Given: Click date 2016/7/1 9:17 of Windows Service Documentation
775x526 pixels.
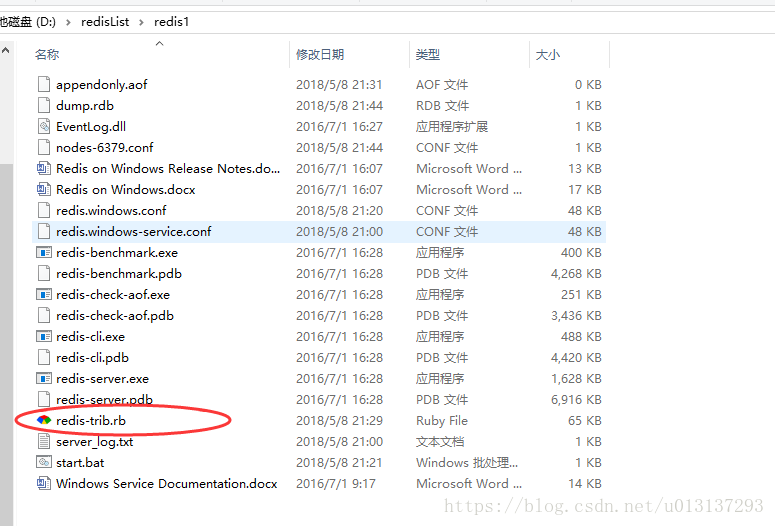Looking at the screenshot, I should (336, 483).
